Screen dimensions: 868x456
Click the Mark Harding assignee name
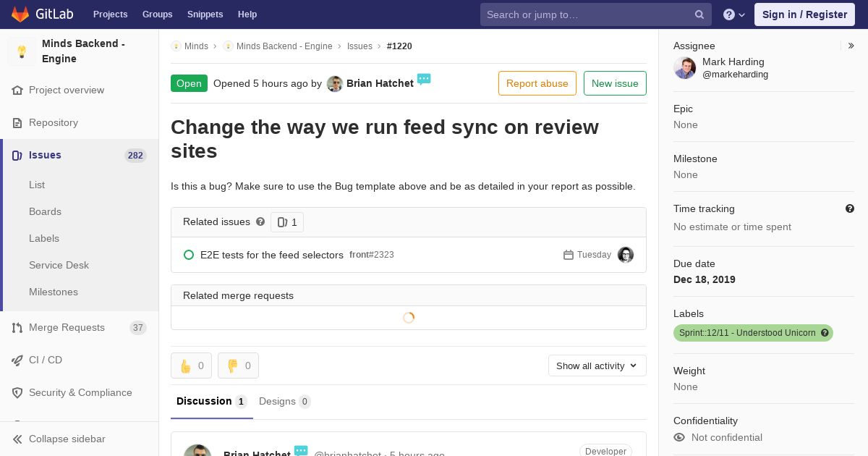733,62
